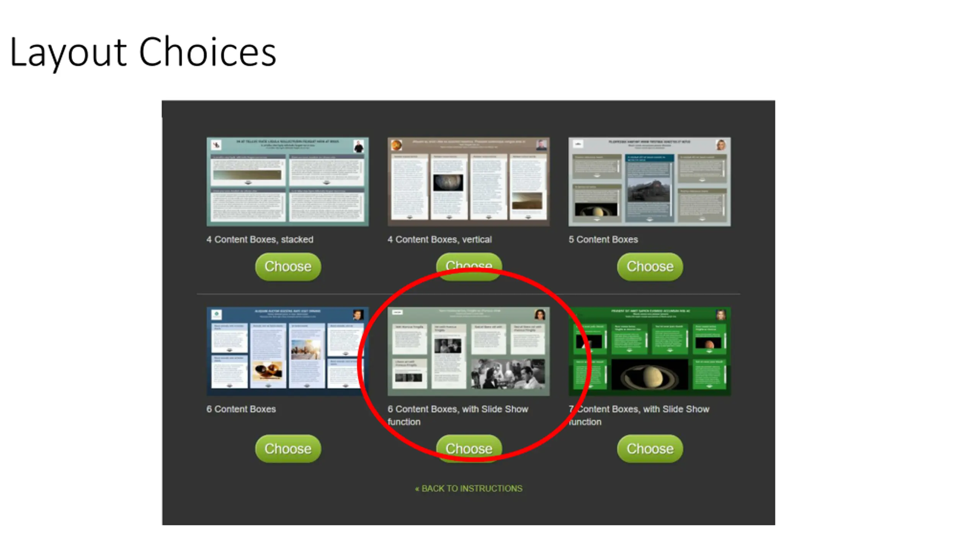The height and width of the screenshot is (551, 980).
Task: Select the 4 Content Boxes stacked thumbnail
Action: click(x=287, y=182)
